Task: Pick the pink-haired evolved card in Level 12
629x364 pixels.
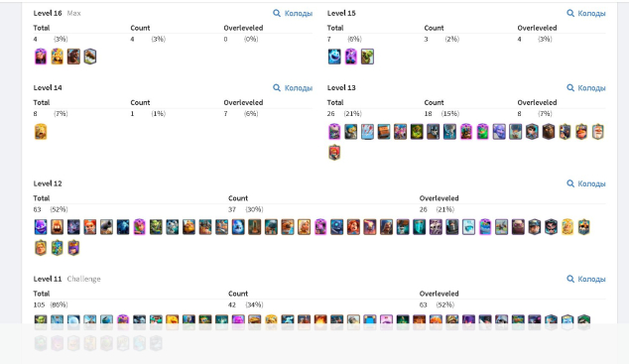Action: tap(139, 227)
